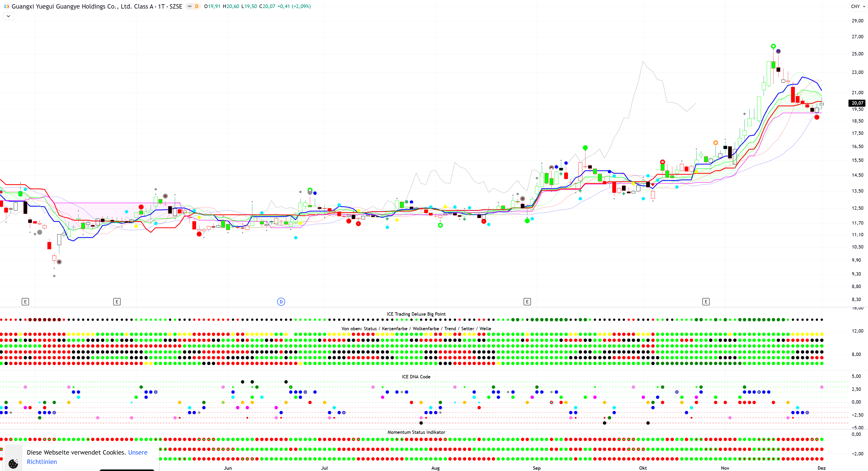Click the orange D delayed-data badge
This screenshot has width=868, height=471.
pos(196,7)
